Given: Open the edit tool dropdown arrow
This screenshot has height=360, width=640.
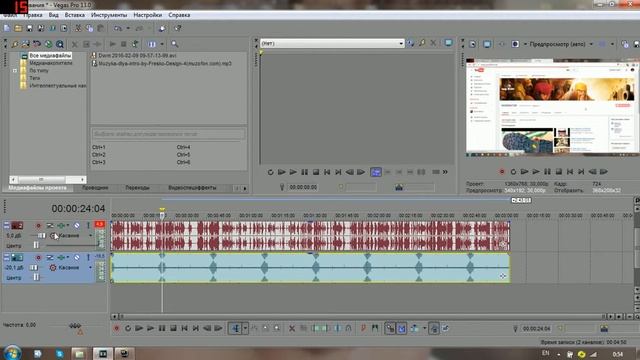Looking at the screenshot, I should (x=245, y=328).
